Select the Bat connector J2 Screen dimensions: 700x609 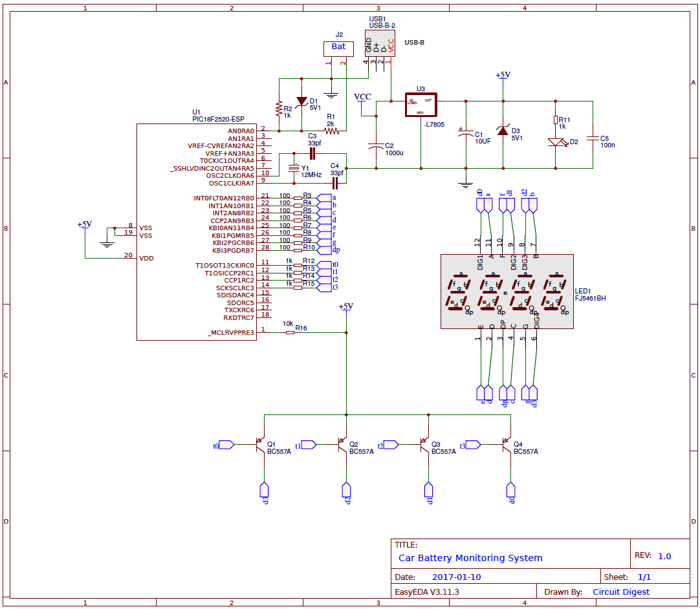coord(338,48)
